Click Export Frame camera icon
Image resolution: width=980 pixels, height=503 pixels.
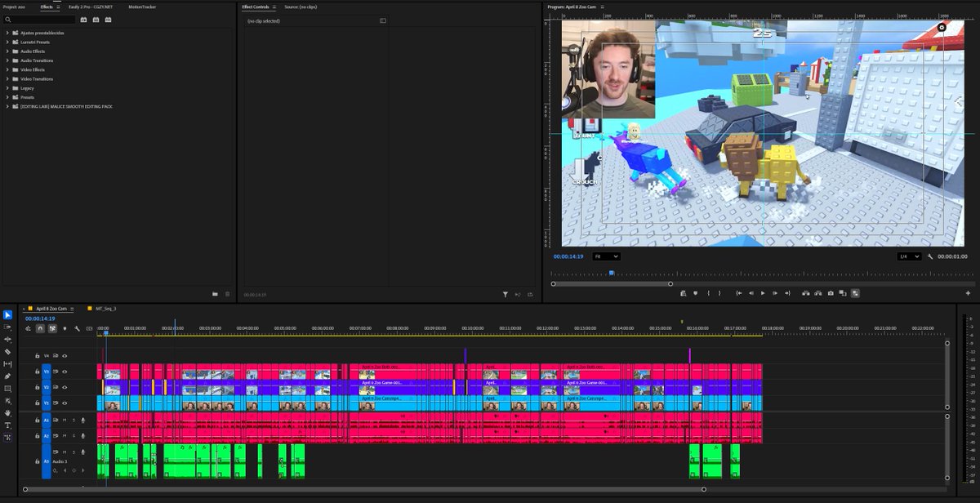coord(831,292)
